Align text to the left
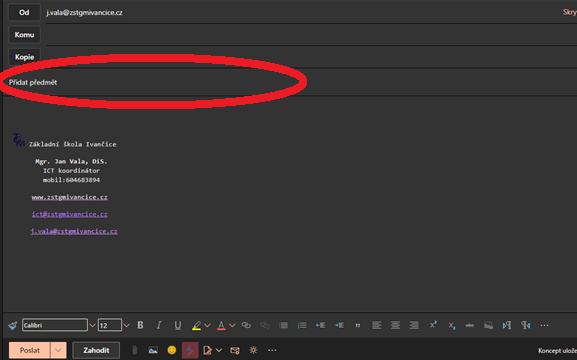This screenshot has width=577, height=360. click(376, 325)
